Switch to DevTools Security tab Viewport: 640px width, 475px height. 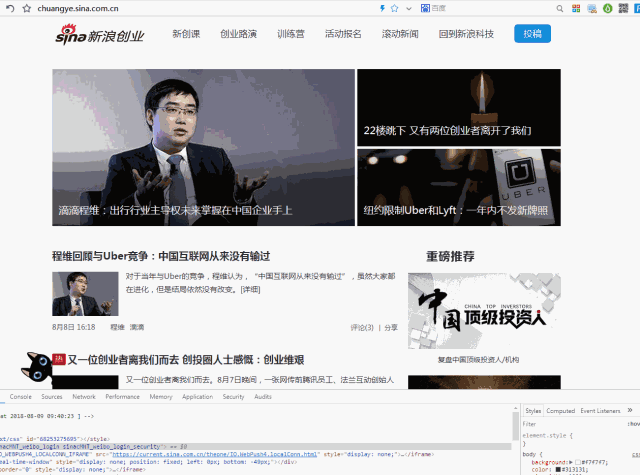coord(233,397)
